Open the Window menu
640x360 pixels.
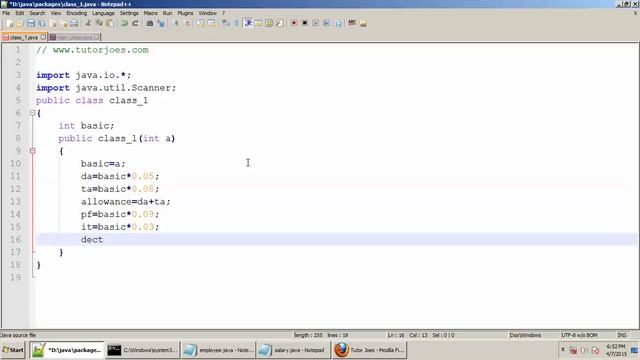click(x=207, y=13)
